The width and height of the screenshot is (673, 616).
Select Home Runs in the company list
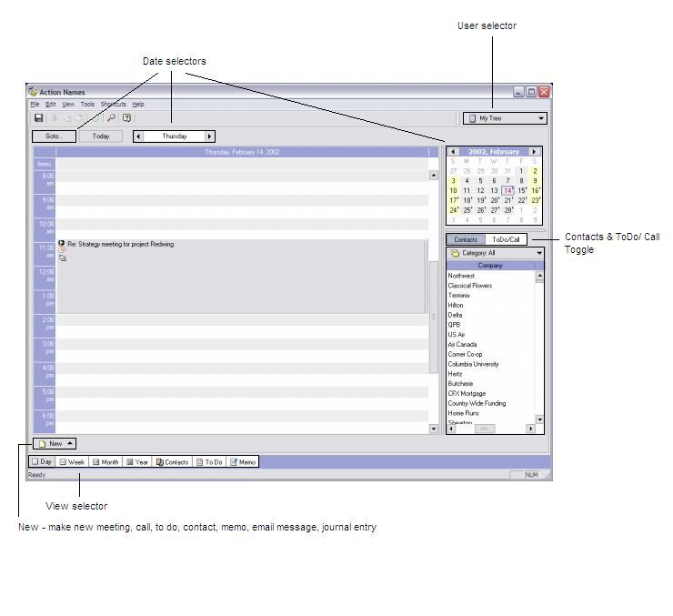tap(464, 413)
